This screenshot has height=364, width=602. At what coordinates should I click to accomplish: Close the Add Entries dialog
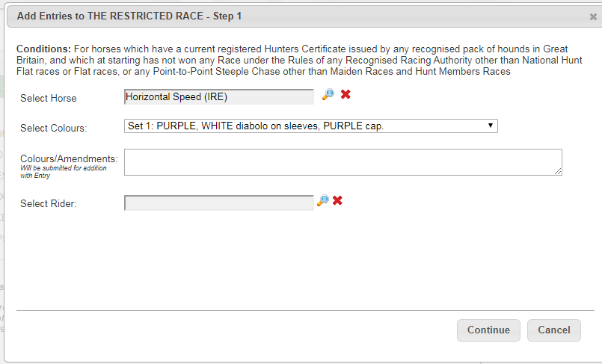[593, 16]
